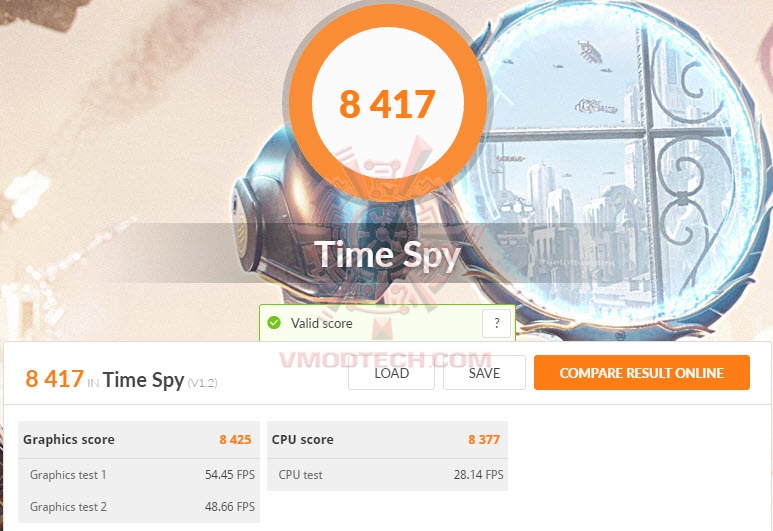Select the CPU score header
The height and width of the screenshot is (531, 773).
[302, 439]
